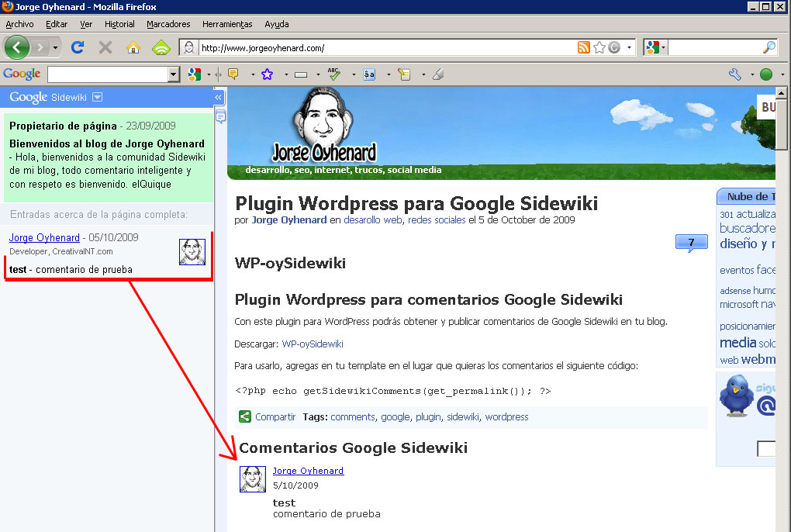
Task: Click the Google search button on the toolbar
Action: pos(194,74)
